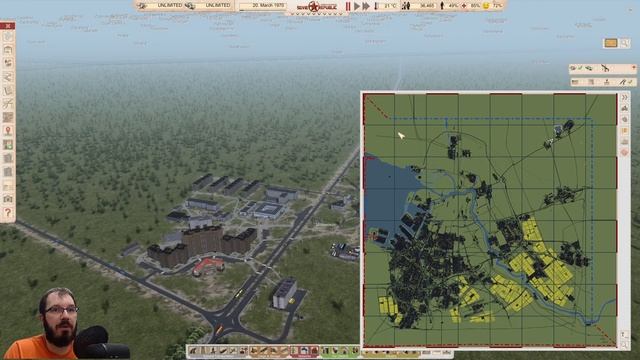Set normal speed with the single play arrow
The width and height of the screenshot is (640, 360).
pos(357,6)
